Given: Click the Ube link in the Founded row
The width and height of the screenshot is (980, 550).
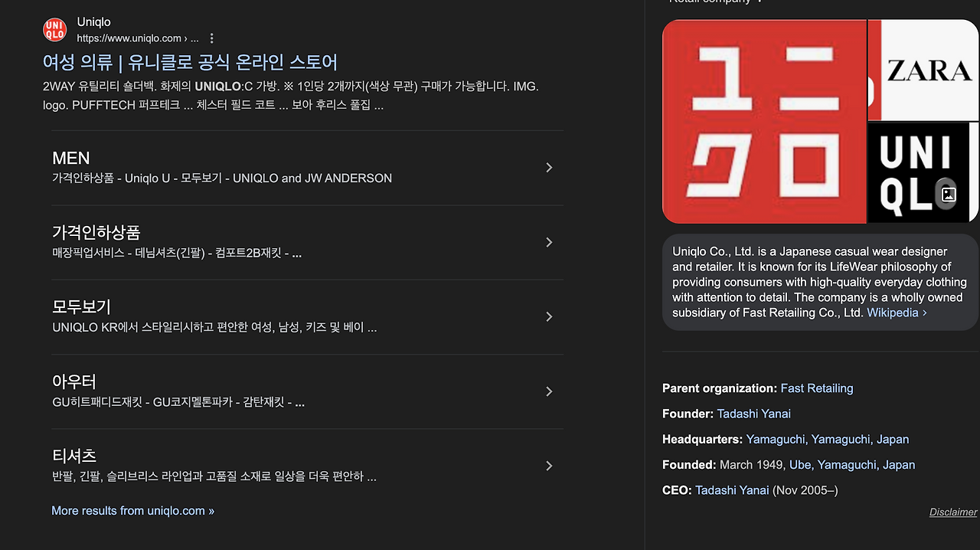Looking at the screenshot, I should coord(799,464).
